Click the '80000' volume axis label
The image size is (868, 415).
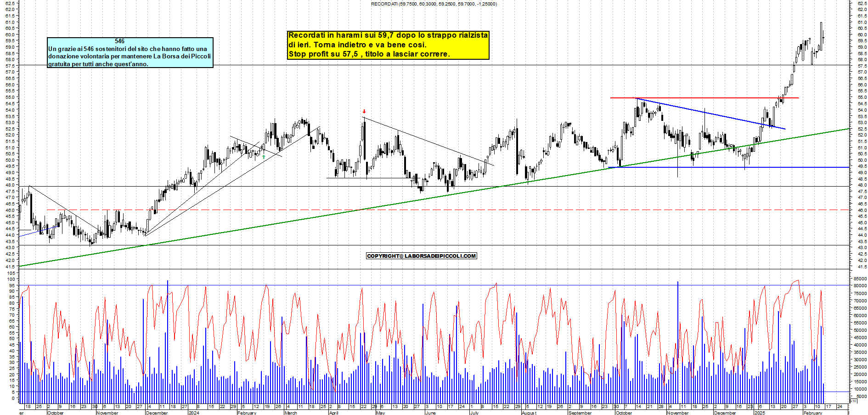[x=860, y=286]
